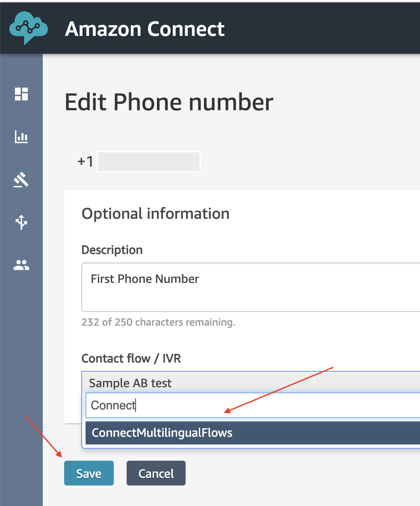Open the Metrics bar chart icon

[21, 137]
